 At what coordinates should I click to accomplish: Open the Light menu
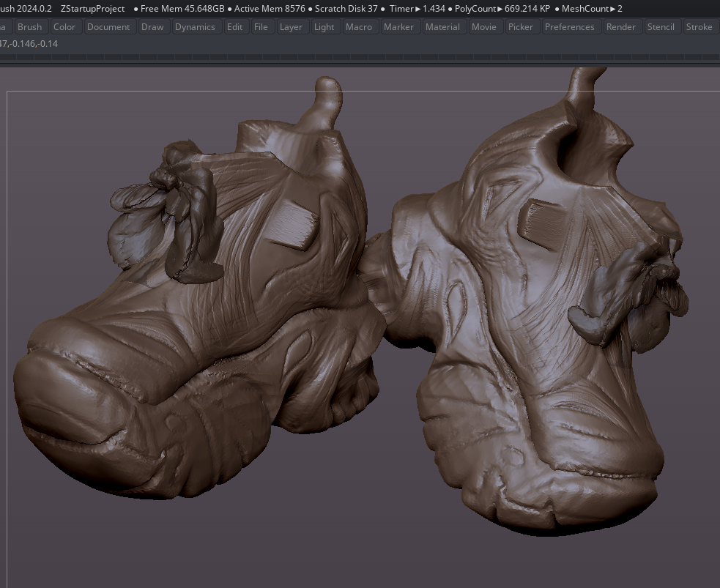(324, 27)
